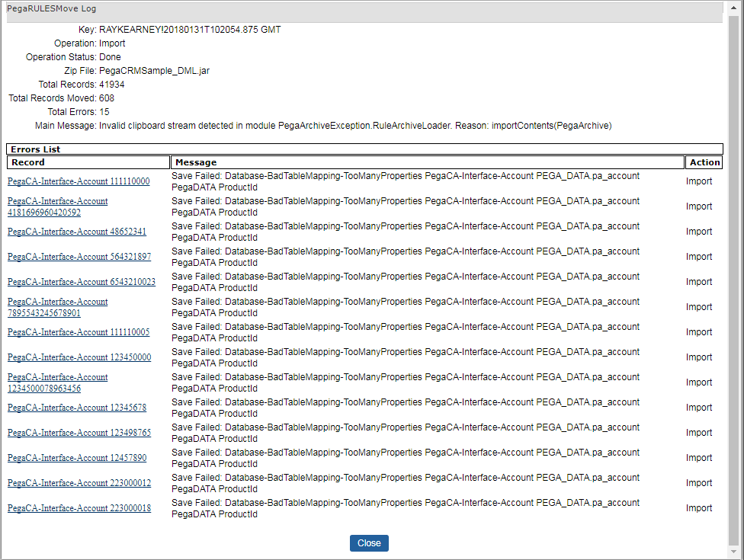Viewport: 744px width, 560px height.
Task: Click the Close button
Action: (x=369, y=543)
